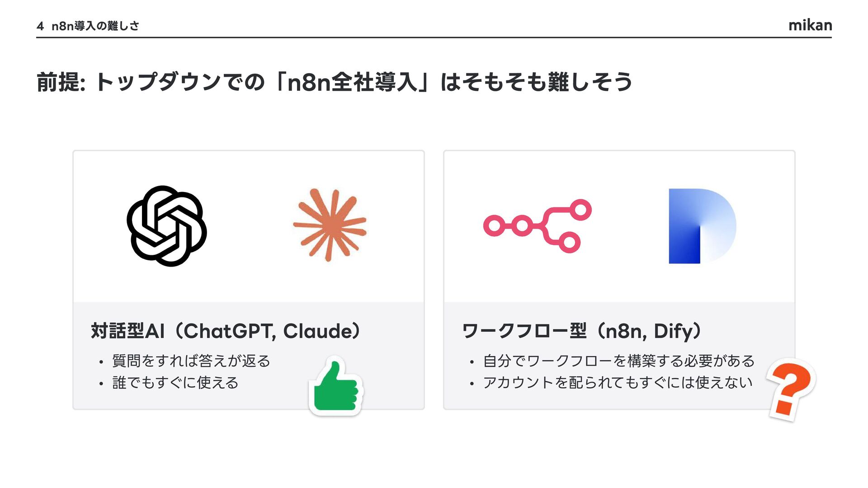Select the phrase n8n全社導入 in the title
The height and width of the screenshot is (488, 868).
click(353, 82)
